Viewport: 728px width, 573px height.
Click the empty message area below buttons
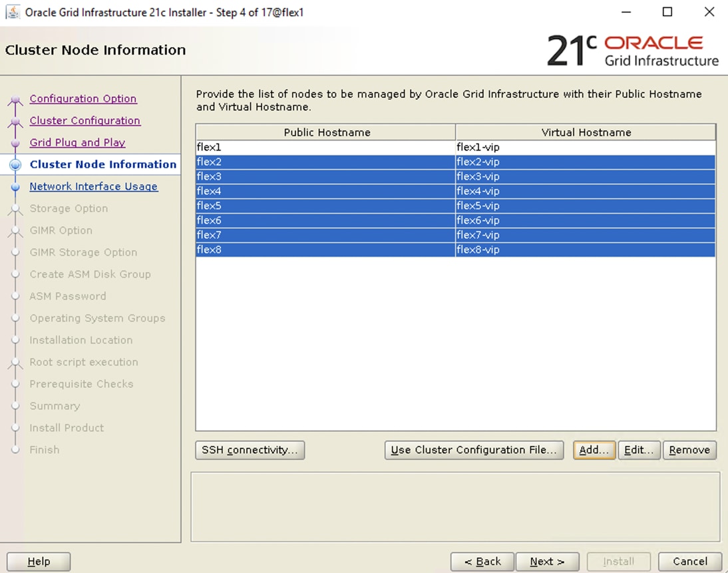pos(455,507)
